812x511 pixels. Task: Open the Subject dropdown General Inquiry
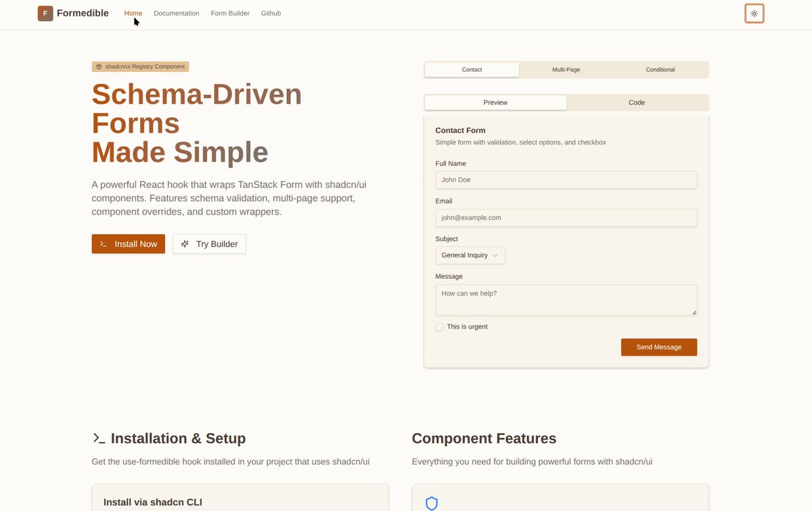pos(470,255)
